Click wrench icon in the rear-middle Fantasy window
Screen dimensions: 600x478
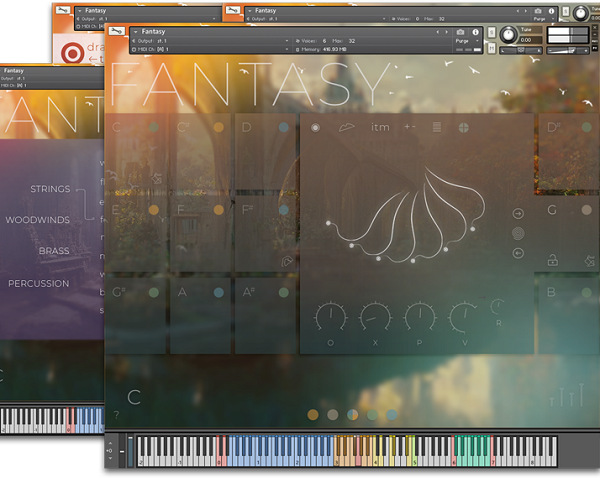pyautogui.click(x=62, y=10)
